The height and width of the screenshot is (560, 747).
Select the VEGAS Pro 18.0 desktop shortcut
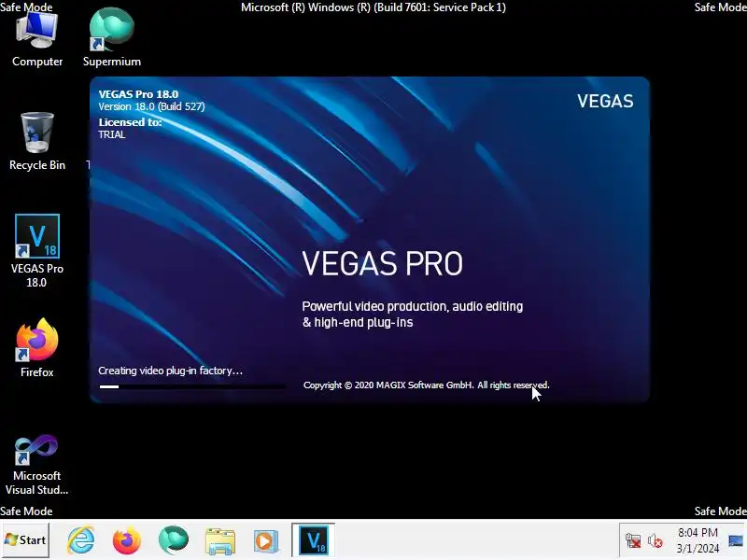tap(37, 251)
